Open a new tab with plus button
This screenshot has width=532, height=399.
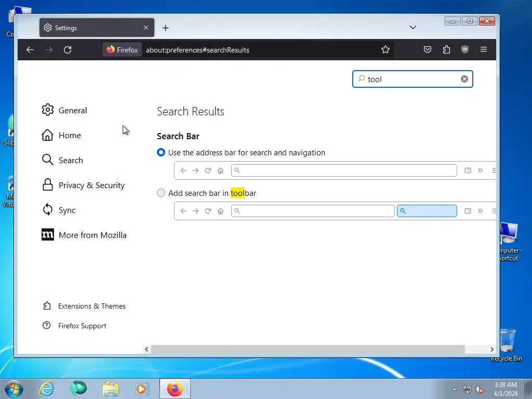(165, 28)
